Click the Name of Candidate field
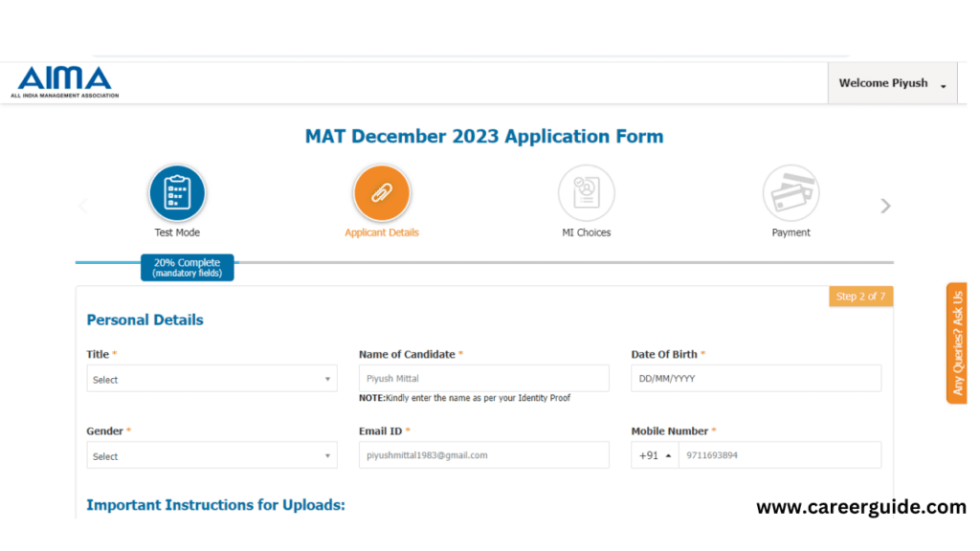Image resolution: width=980 pixels, height=551 pixels. 483,379
